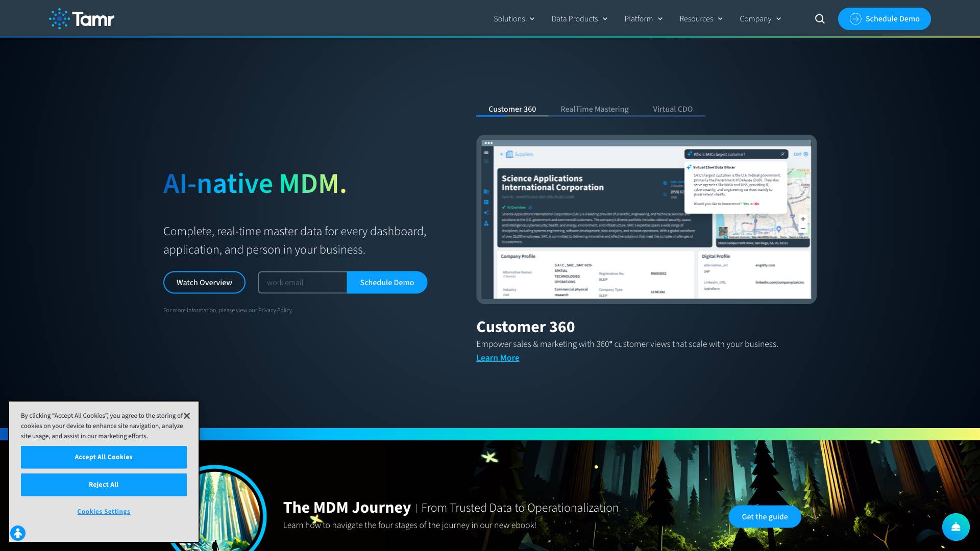Screen dimensions: 980x551
Task: Click the arrow icon in header Schedule Demo
Action: pyautogui.click(x=855, y=19)
